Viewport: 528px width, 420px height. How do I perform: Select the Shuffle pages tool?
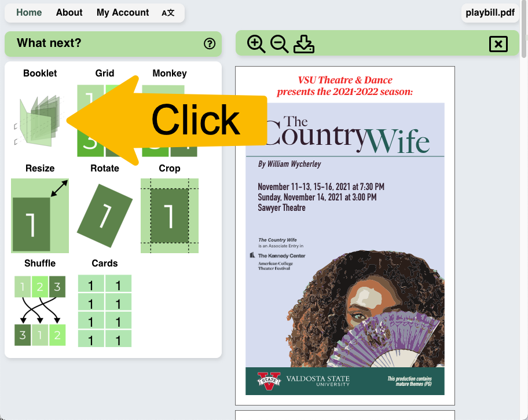[40, 311]
